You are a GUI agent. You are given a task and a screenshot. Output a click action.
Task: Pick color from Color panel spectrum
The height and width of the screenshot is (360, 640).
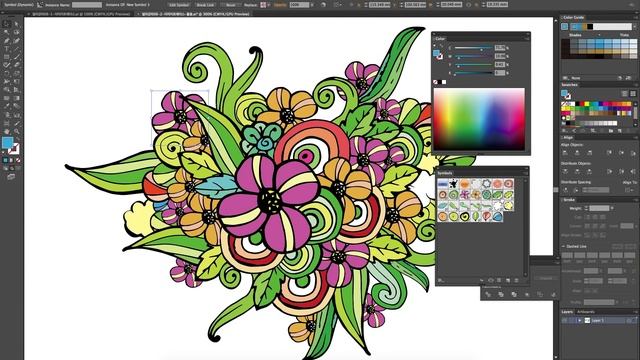click(479, 119)
